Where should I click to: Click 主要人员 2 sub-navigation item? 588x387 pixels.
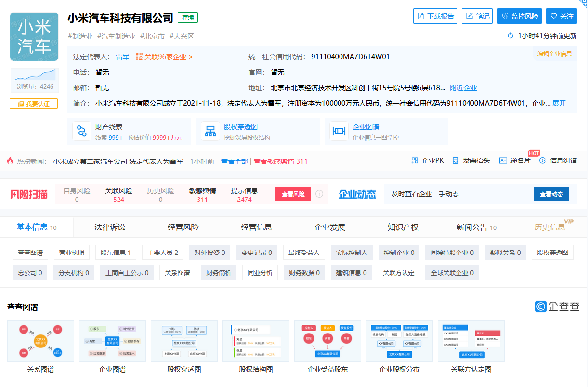point(163,253)
